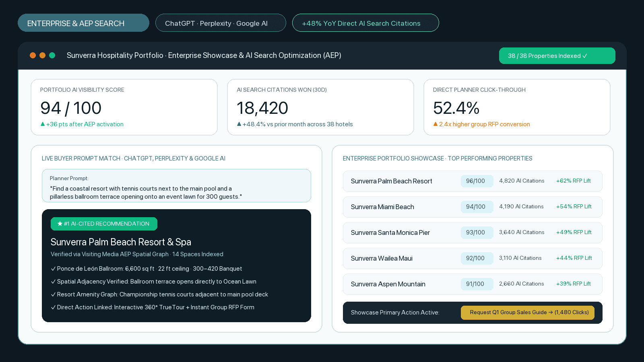The height and width of the screenshot is (362, 644).
Task: Select the Sunverra Santa Monica Pier row
Action: [x=473, y=232]
